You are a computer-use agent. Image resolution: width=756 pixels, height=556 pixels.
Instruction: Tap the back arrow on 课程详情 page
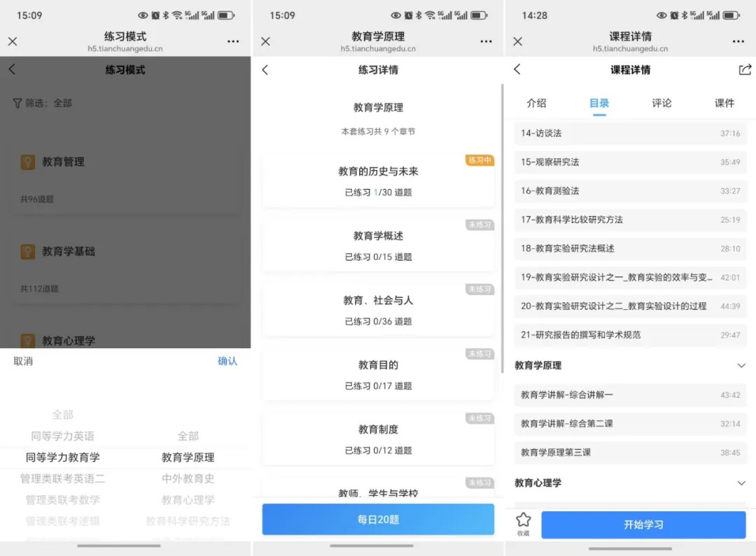(517, 70)
